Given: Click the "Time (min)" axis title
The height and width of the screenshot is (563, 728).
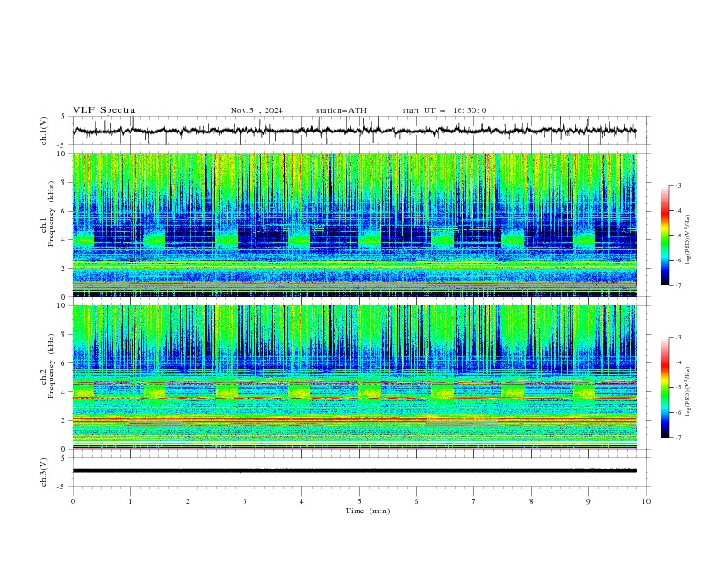Looking at the screenshot, I should 368,511.
